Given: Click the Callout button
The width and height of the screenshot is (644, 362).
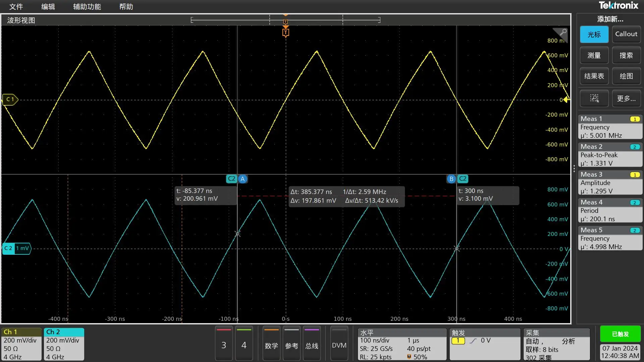Looking at the screenshot, I should click(626, 34).
